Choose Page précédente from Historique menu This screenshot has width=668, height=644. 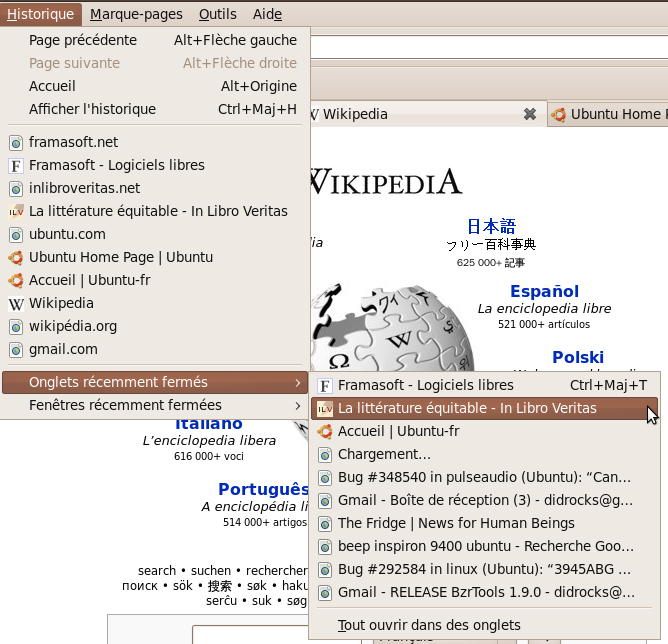click(83, 40)
